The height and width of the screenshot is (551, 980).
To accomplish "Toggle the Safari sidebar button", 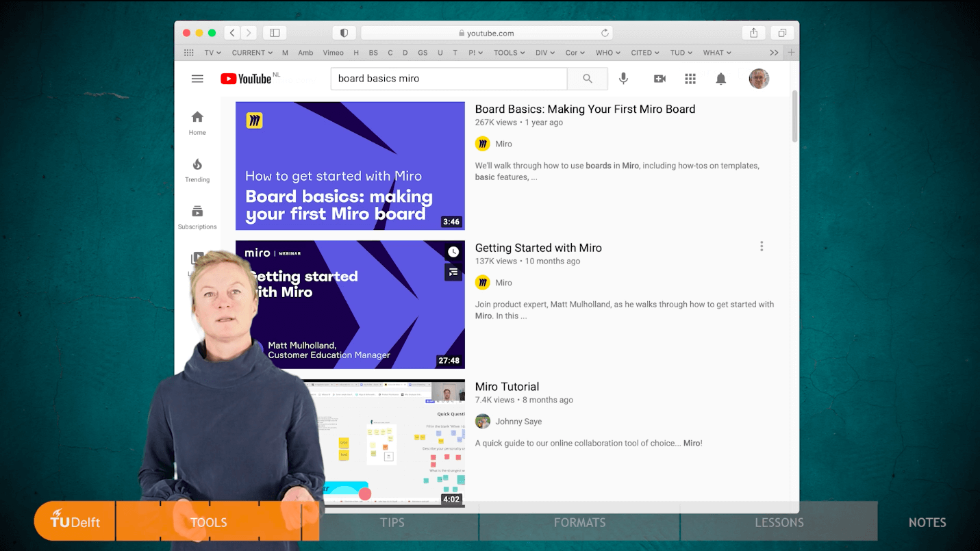I will [x=275, y=33].
